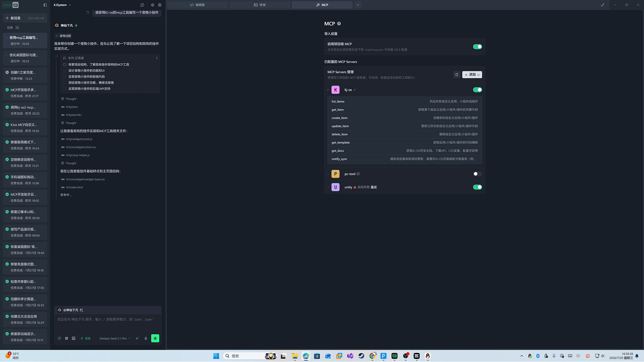Viewport: 644px width, 362px height.
Task: Select the get_template tool row
Action: (x=405, y=143)
